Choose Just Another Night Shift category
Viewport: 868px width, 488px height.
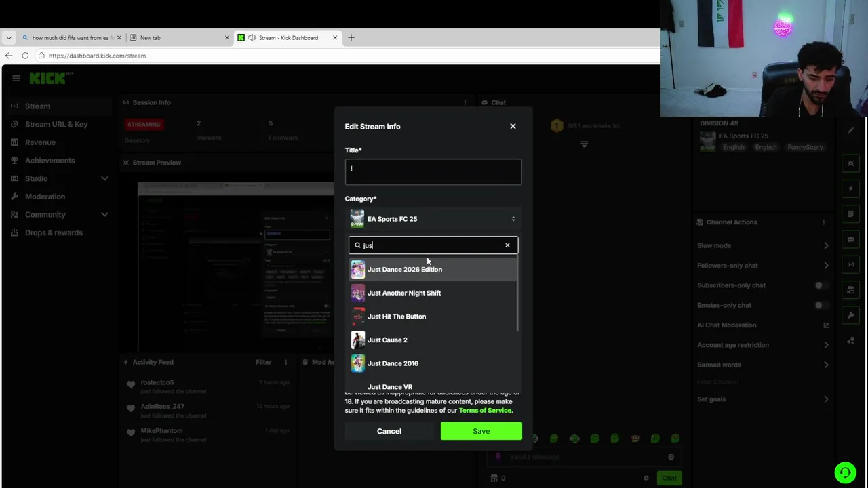click(433, 293)
